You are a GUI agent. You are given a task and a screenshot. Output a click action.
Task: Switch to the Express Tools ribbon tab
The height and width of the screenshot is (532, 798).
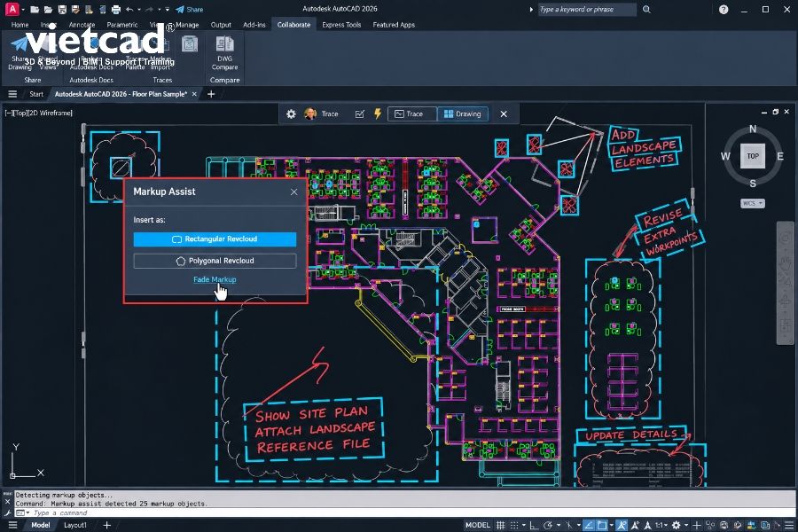341,25
